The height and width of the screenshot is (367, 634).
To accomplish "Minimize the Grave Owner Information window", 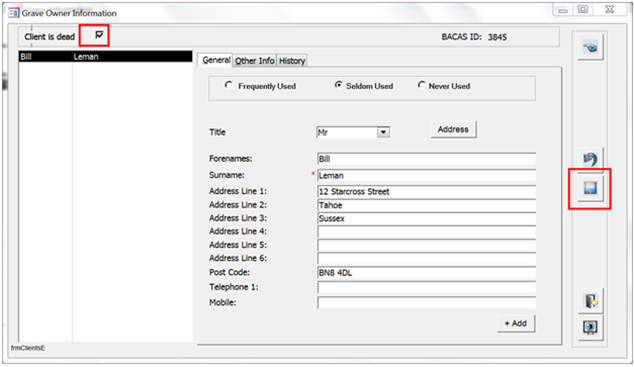I will point(563,10).
